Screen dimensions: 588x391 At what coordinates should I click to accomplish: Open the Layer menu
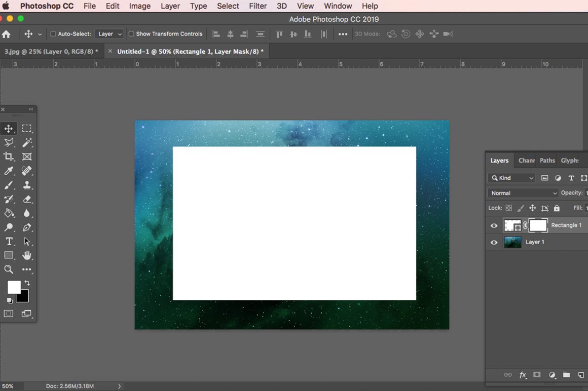pos(170,6)
